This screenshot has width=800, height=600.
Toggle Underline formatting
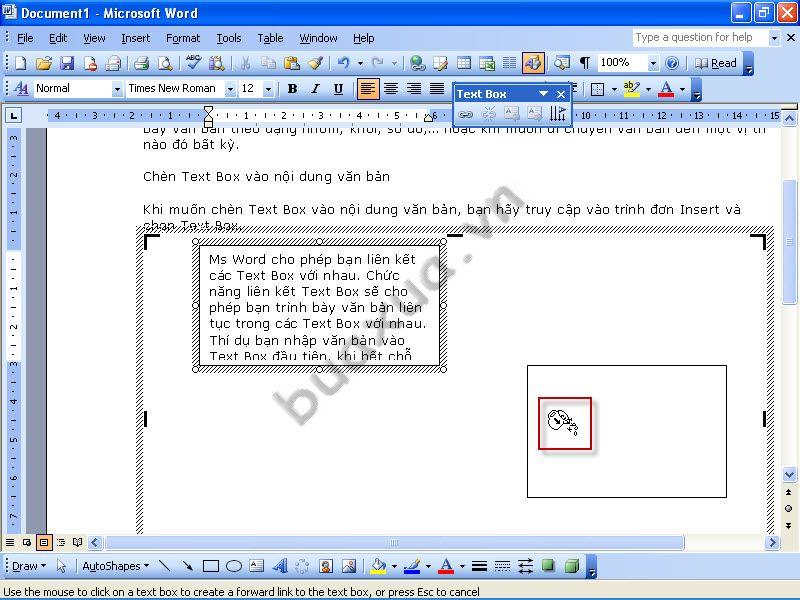(338, 89)
